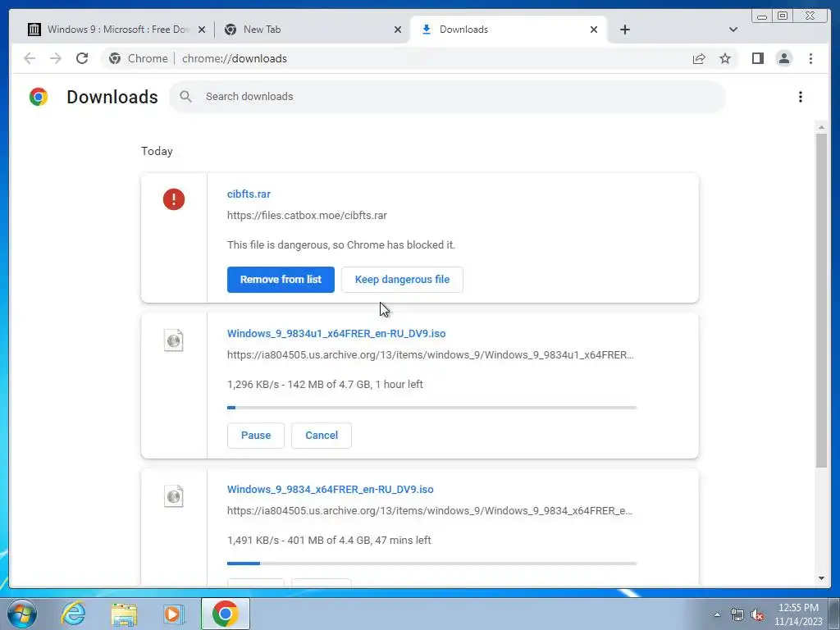Click the Windows_9_9834u1 archive.org source URL
The width and height of the screenshot is (840, 630).
(430, 354)
